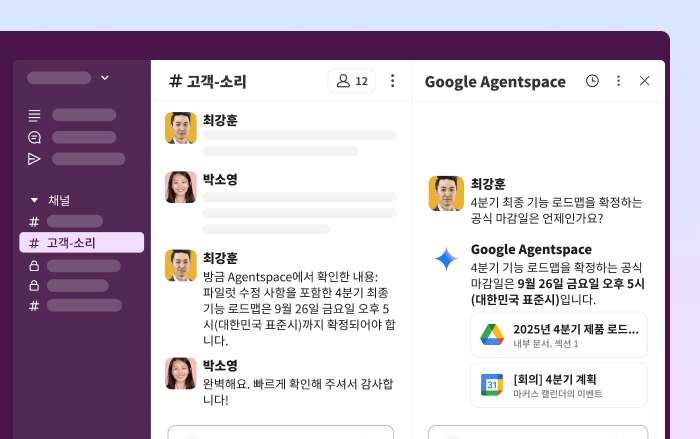Click the Google Drive icon on document card
The height and width of the screenshot is (439, 700).
tap(491, 335)
